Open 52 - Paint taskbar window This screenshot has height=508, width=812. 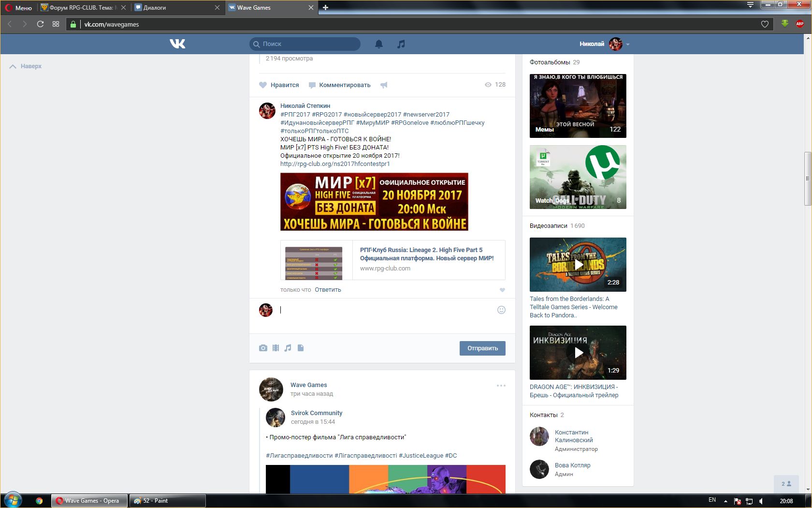tap(167, 501)
